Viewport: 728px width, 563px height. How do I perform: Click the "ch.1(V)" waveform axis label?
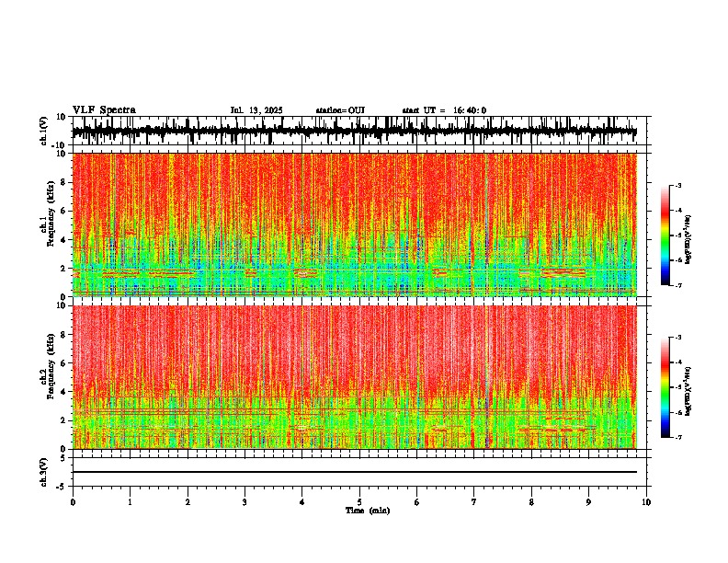(x=44, y=131)
